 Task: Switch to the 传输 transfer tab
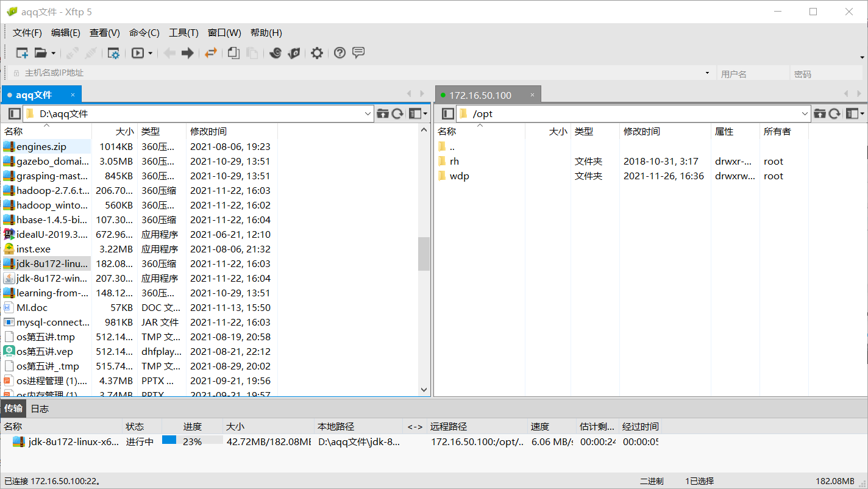13,409
